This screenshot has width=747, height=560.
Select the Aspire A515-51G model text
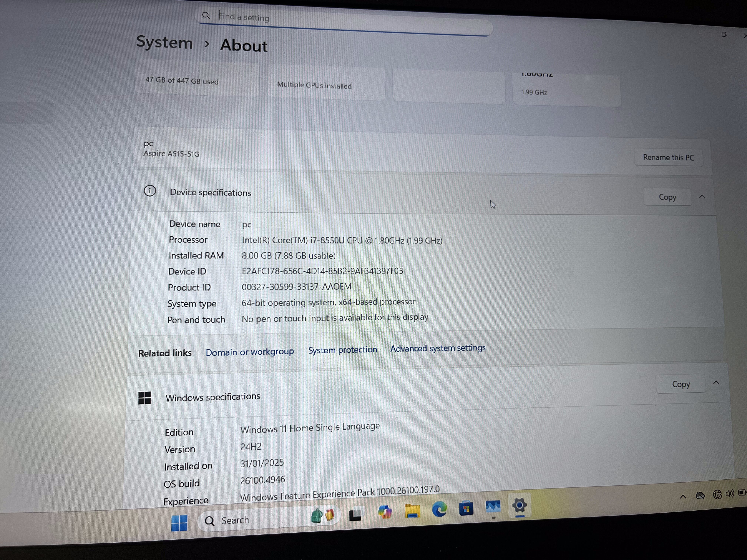171,154
